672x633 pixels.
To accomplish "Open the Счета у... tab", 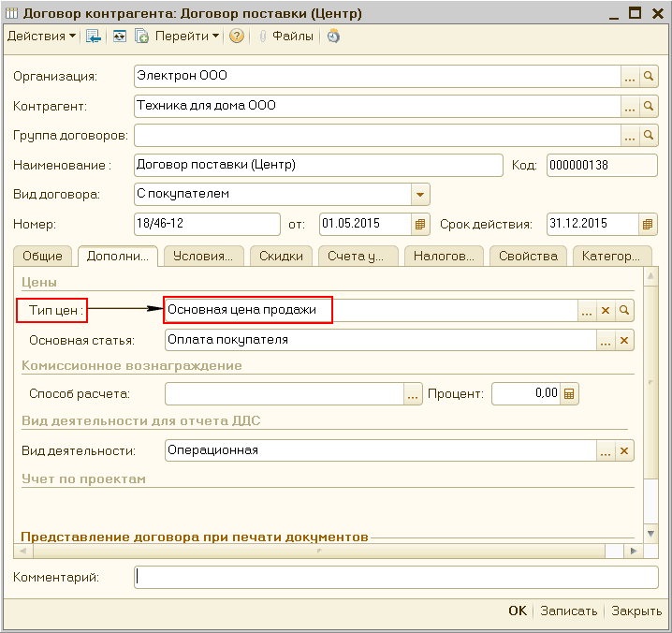I will 358,257.
